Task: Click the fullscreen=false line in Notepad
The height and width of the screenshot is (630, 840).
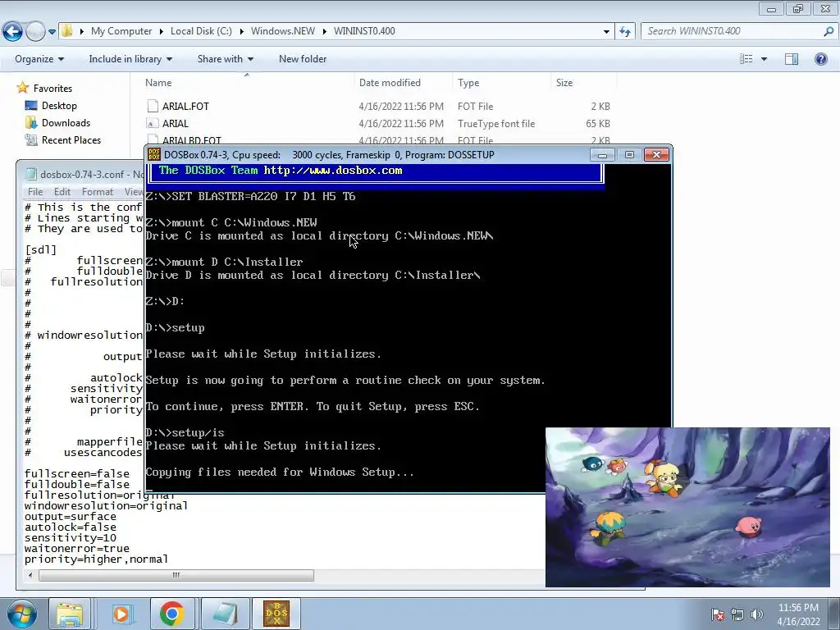Action: pyautogui.click(x=77, y=473)
